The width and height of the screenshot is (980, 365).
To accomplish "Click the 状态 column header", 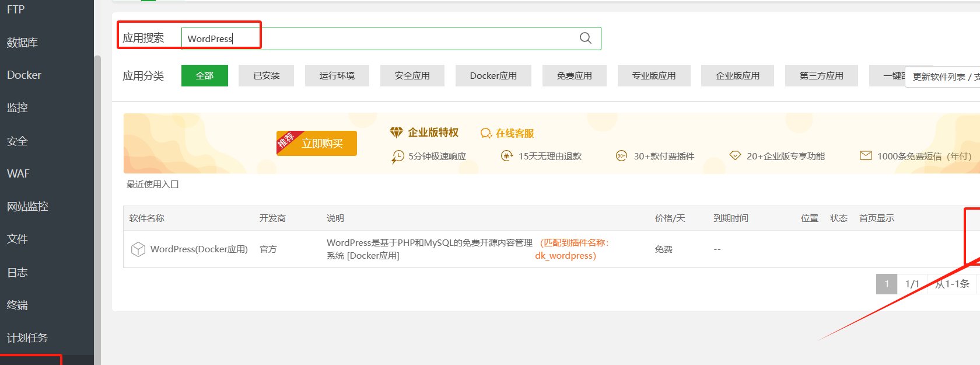I will 839,218.
